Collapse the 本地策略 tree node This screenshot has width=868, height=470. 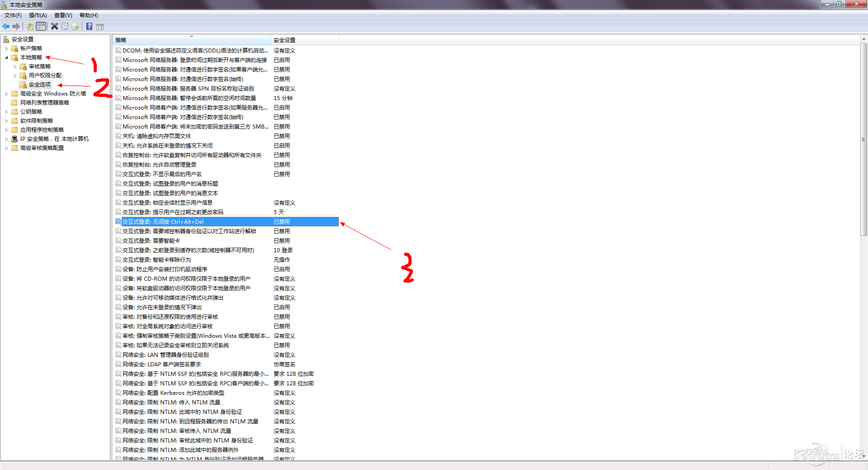(x=6, y=58)
